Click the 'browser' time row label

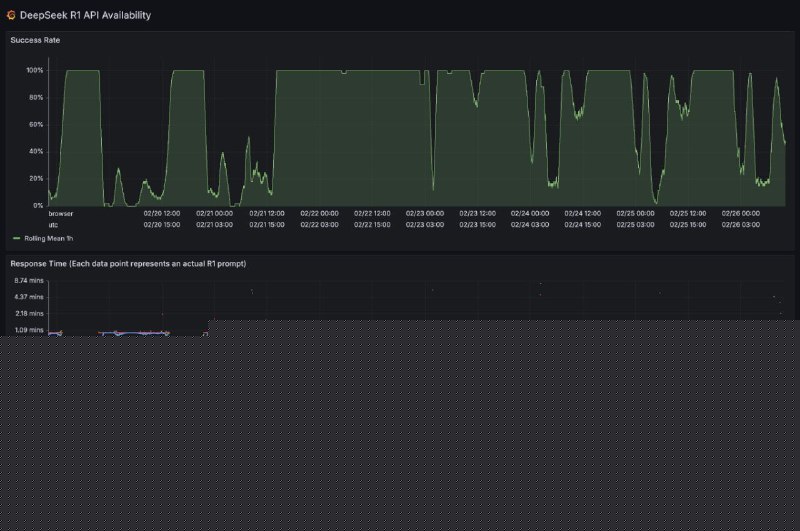point(61,214)
